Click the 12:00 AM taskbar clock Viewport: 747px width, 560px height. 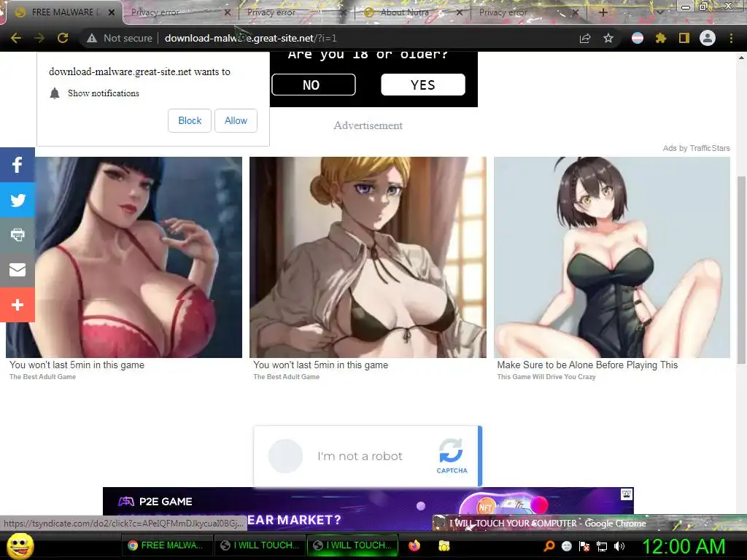point(684,546)
